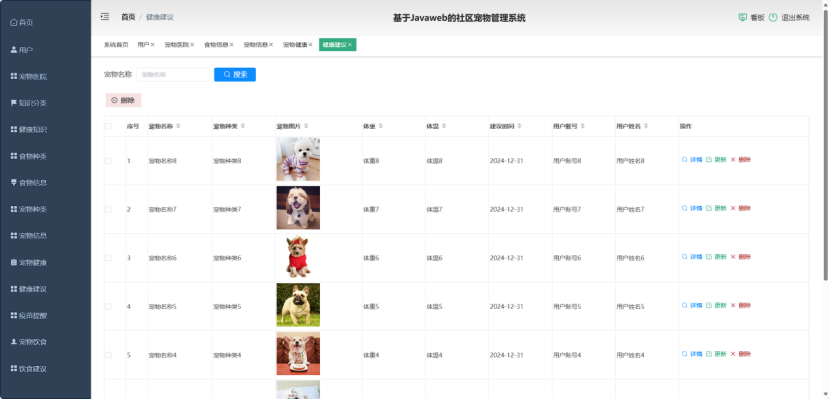Sort by the 宠物名称 column arrows

178,126
